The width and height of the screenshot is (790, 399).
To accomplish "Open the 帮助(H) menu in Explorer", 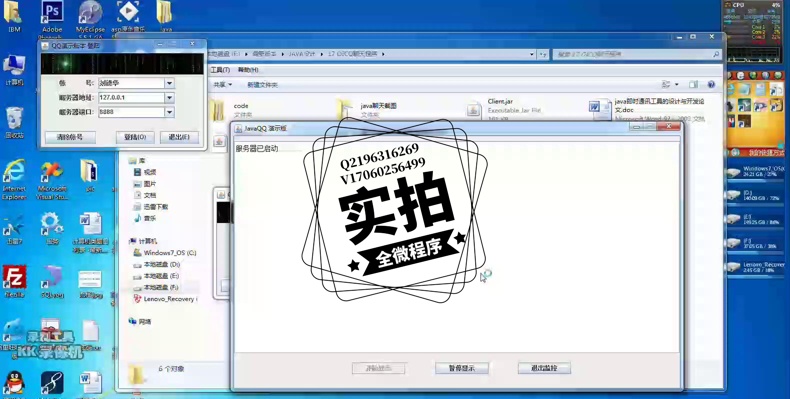I will (248, 70).
